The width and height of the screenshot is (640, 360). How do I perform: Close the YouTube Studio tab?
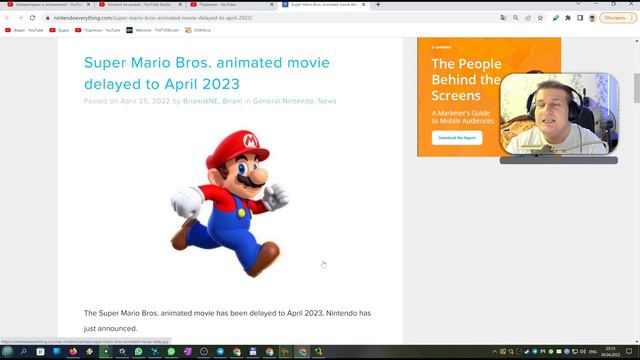click(x=180, y=4)
